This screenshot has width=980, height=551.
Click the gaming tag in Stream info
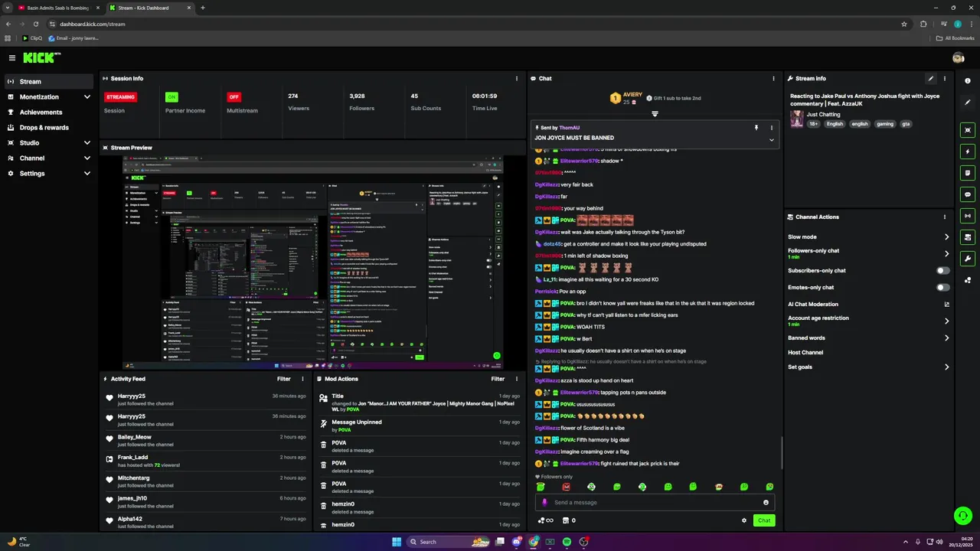pyautogui.click(x=884, y=123)
